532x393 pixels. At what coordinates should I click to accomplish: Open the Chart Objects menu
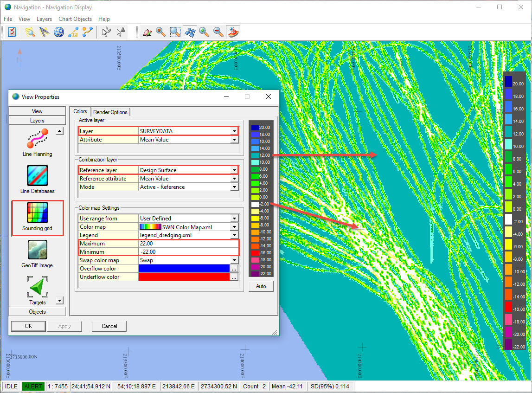coord(75,19)
